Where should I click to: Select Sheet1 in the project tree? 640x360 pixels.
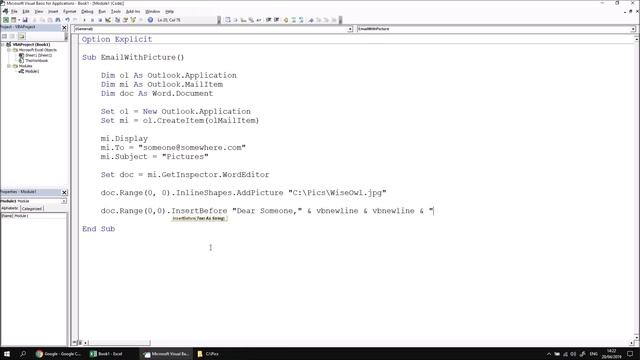pyautogui.click(x=38, y=55)
